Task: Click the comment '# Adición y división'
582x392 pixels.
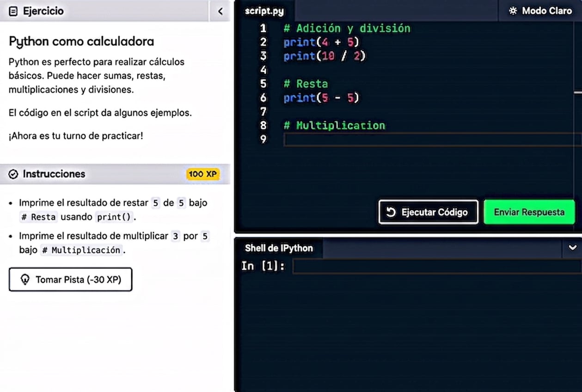Action: tap(347, 28)
